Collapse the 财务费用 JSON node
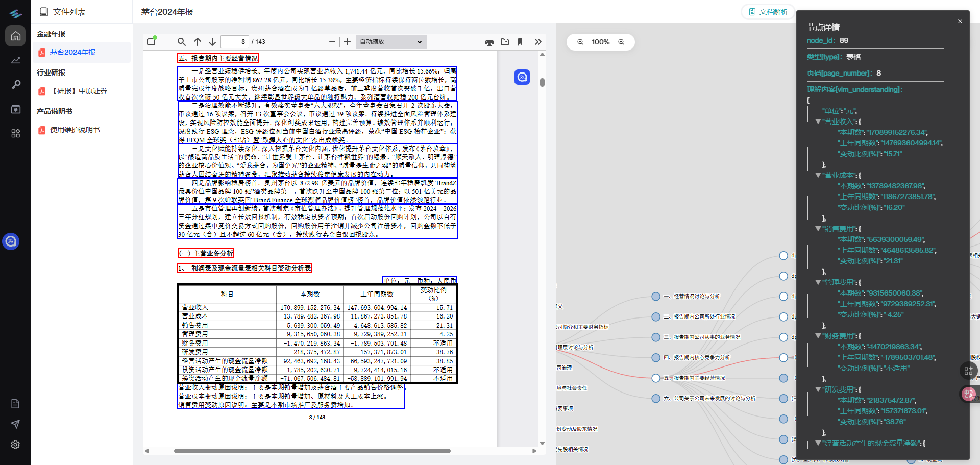 pos(818,336)
